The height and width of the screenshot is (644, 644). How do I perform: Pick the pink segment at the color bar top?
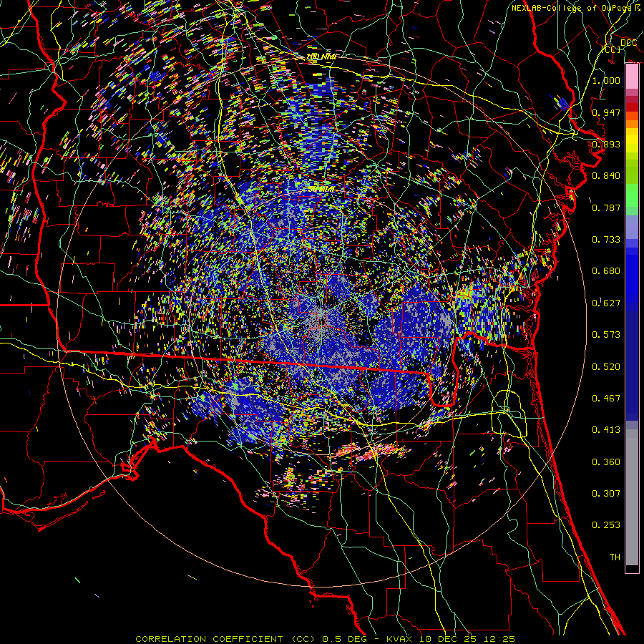[632, 77]
